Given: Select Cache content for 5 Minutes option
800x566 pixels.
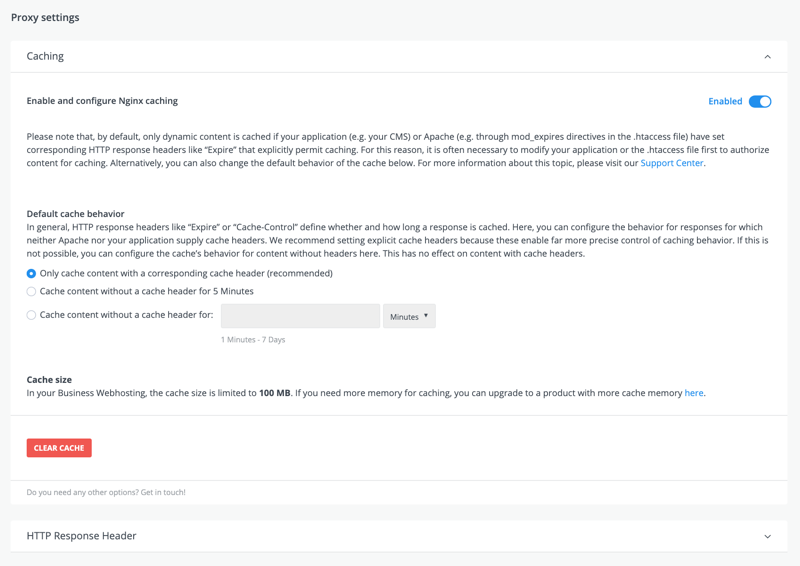Looking at the screenshot, I should 31,291.
